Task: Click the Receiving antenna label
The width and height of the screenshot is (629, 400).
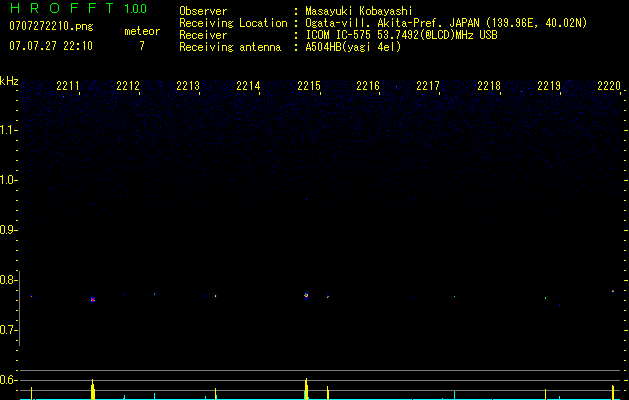Action: click(x=230, y=47)
